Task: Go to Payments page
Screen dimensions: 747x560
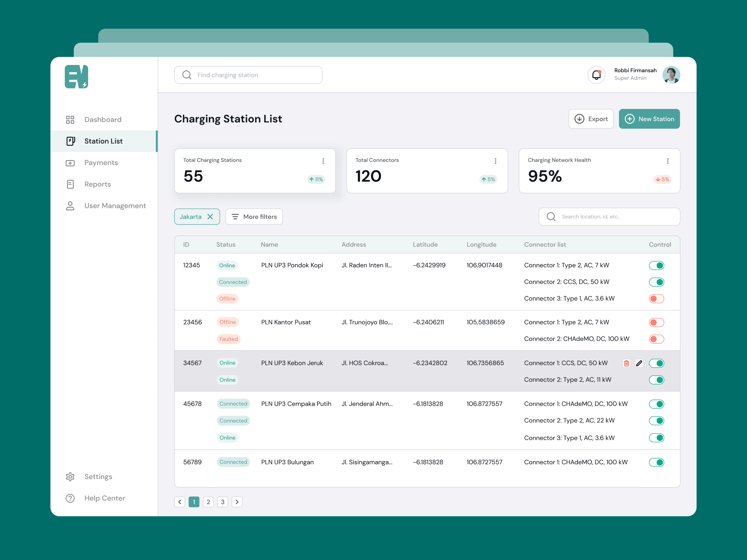Action: point(104,163)
